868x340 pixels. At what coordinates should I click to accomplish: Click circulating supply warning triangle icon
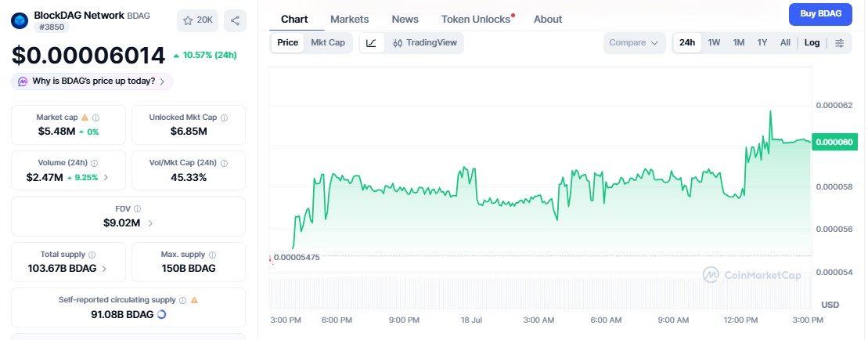pos(194,300)
